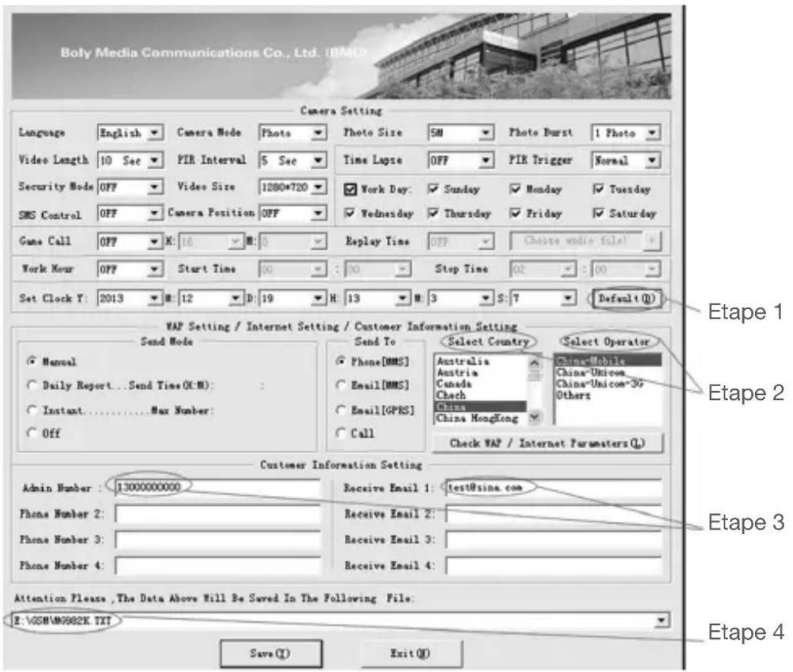Select China HongKong in country list
This screenshot has width=793, height=672.
[x=481, y=418]
